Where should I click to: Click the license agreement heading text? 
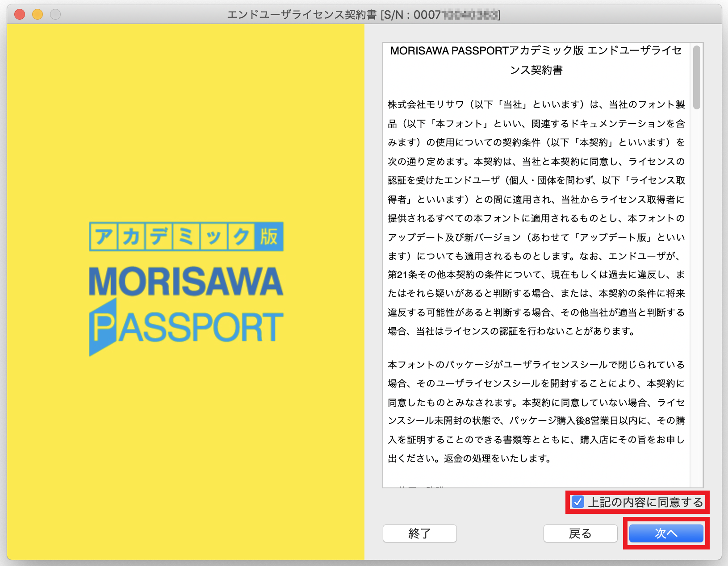pyautogui.click(x=536, y=60)
